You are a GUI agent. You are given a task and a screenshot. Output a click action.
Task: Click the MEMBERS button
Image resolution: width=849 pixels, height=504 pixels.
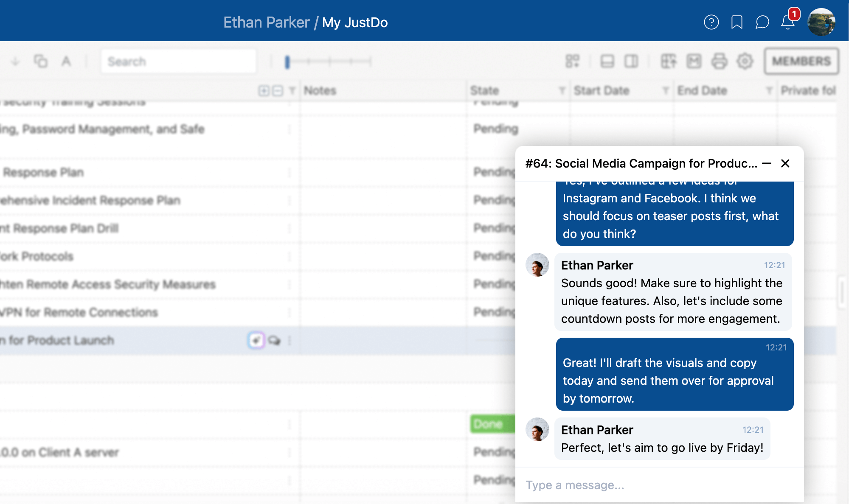(x=801, y=61)
